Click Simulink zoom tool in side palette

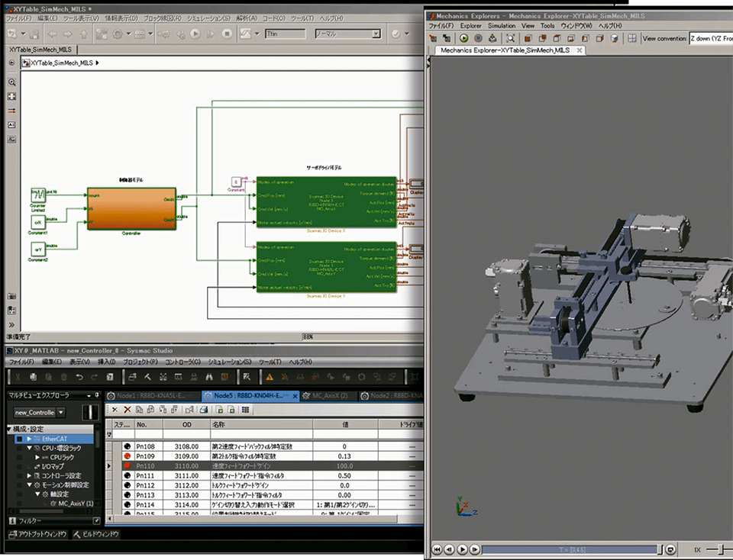11,82
